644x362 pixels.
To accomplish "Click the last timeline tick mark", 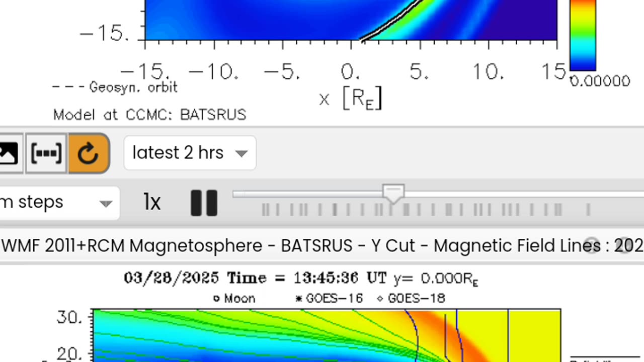I will pos(588,210).
